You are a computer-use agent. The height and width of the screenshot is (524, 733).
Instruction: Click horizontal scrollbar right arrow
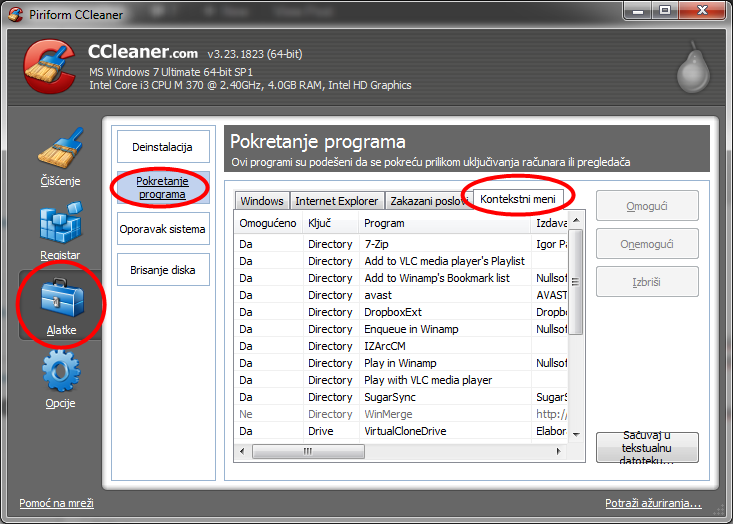(x=558, y=451)
